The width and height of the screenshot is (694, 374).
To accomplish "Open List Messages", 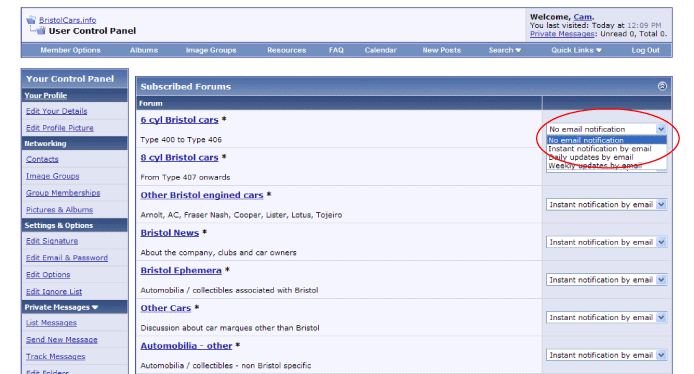I will click(51, 323).
